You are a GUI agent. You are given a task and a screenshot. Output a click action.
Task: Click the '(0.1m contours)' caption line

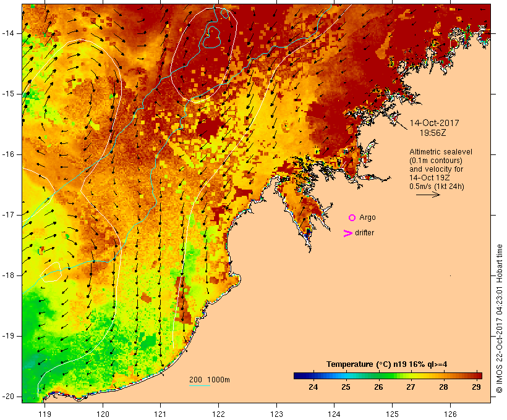coord(436,161)
